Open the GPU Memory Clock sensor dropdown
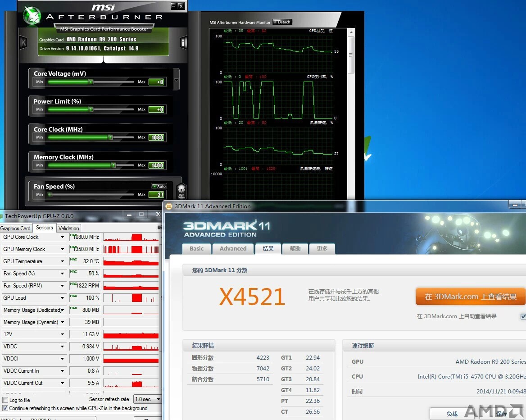Screen dimensions: 526x420 pos(63,249)
